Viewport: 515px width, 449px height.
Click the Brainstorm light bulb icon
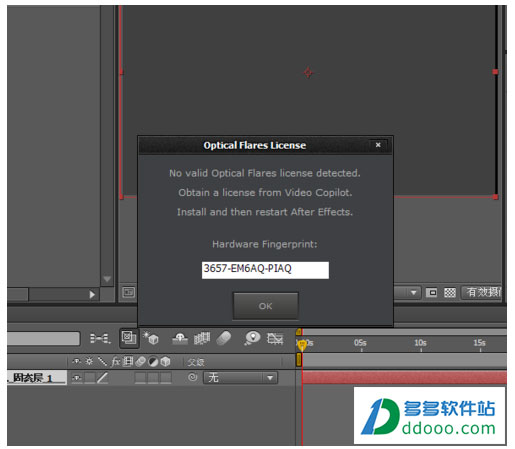(252, 338)
